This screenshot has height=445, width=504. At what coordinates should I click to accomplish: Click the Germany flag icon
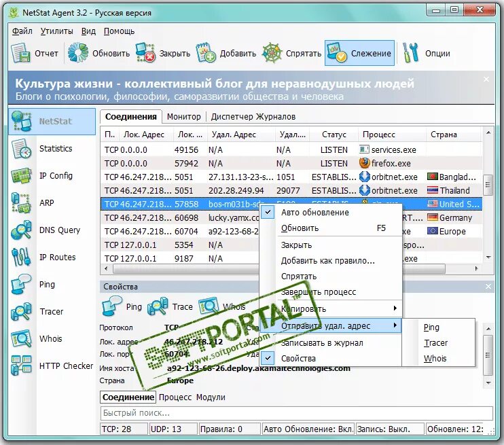(433, 217)
